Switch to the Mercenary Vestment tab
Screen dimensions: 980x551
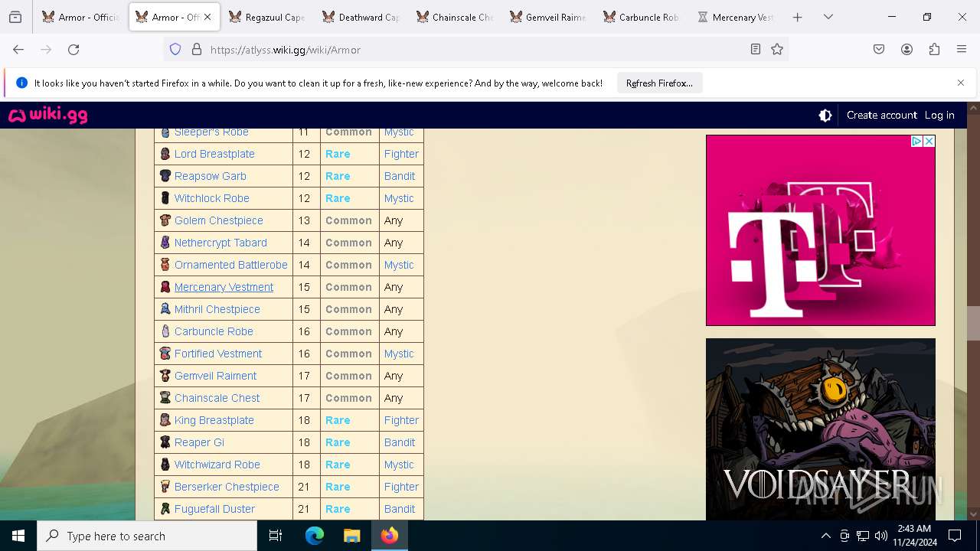(734, 17)
